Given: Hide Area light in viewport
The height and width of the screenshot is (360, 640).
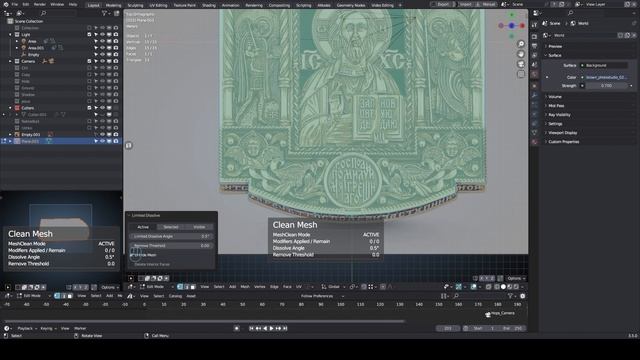Looking at the screenshot, I should coord(103,41).
